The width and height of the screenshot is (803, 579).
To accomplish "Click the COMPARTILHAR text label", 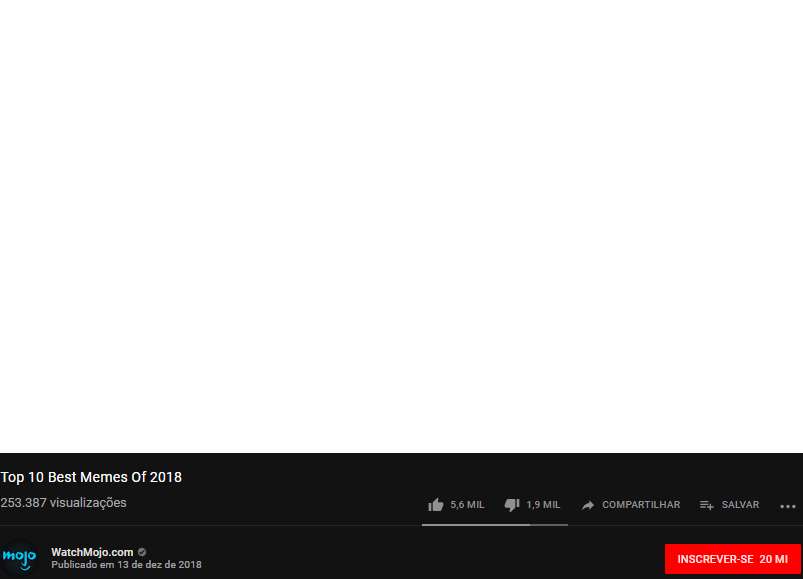I will pos(641,505).
